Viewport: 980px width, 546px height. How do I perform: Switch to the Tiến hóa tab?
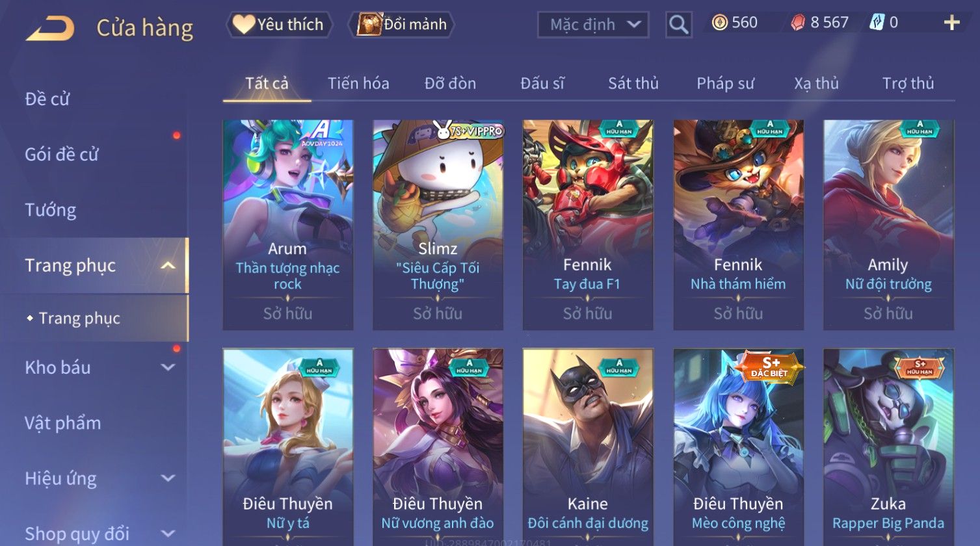point(358,83)
